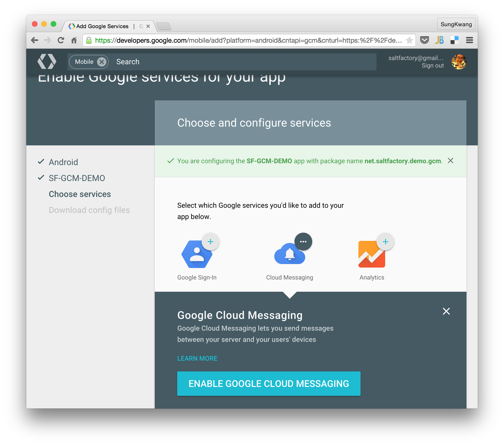
Task: Select the Analytics chart icon
Action: [372, 254]
